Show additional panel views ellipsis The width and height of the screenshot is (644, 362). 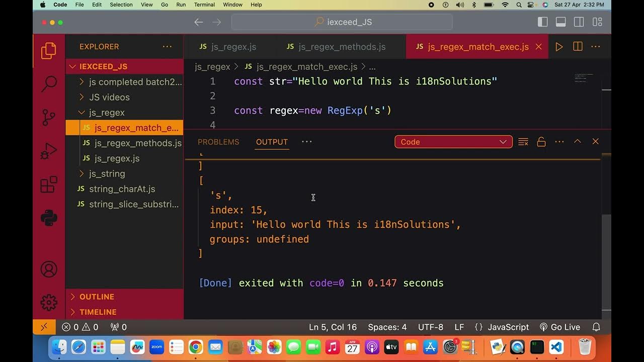[307, 142]
